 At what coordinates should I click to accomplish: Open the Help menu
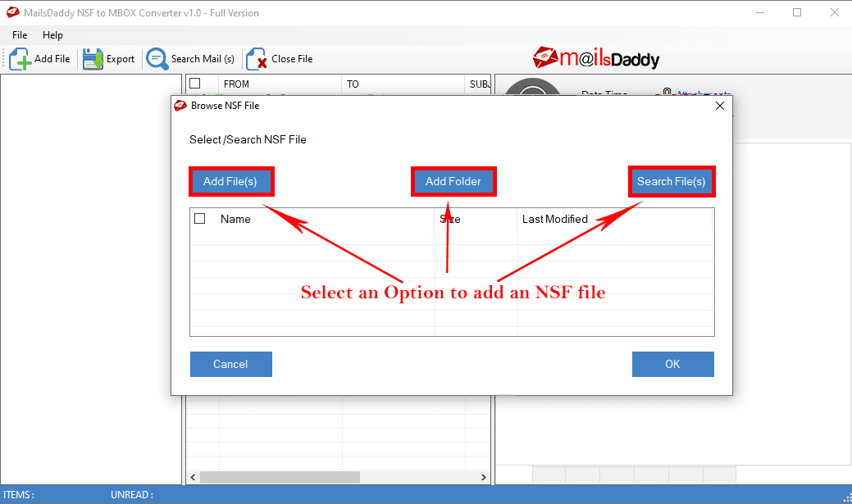[52, 34]
